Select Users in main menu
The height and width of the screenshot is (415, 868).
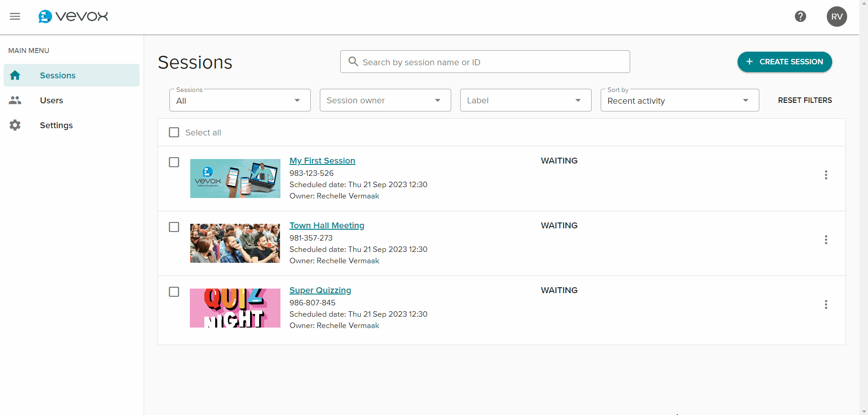click(72, 100)
